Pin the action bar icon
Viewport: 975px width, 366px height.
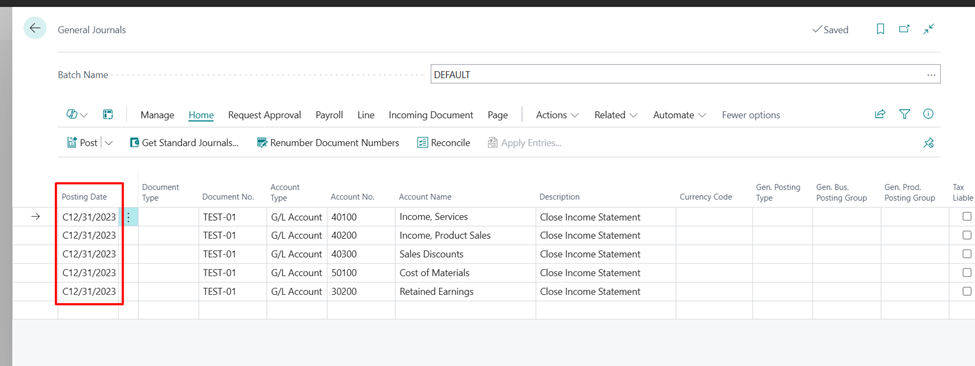tap(928, 143)
